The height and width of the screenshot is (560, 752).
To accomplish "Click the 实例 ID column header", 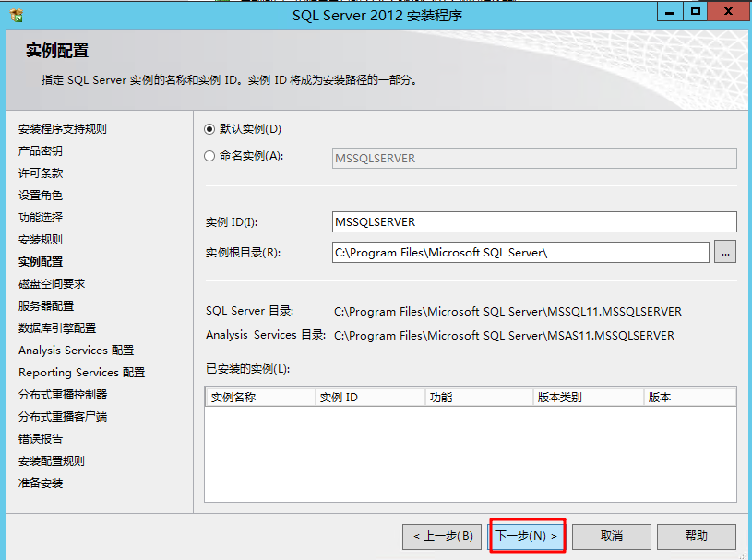I will 370,397.
